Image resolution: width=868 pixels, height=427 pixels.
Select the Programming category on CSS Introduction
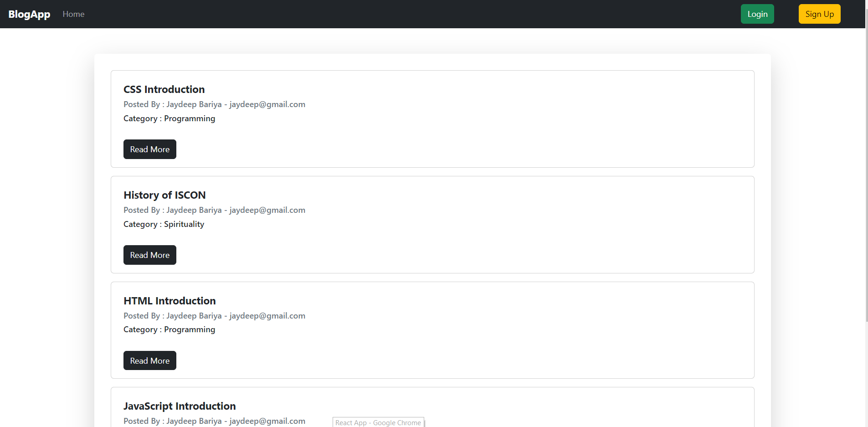[x=190, y=118]
